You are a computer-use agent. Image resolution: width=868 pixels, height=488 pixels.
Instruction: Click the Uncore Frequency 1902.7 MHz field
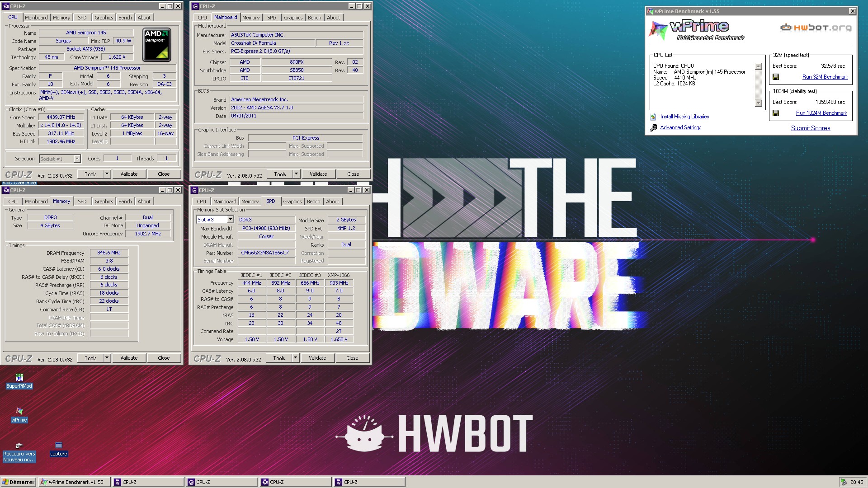tap(148, 234)
